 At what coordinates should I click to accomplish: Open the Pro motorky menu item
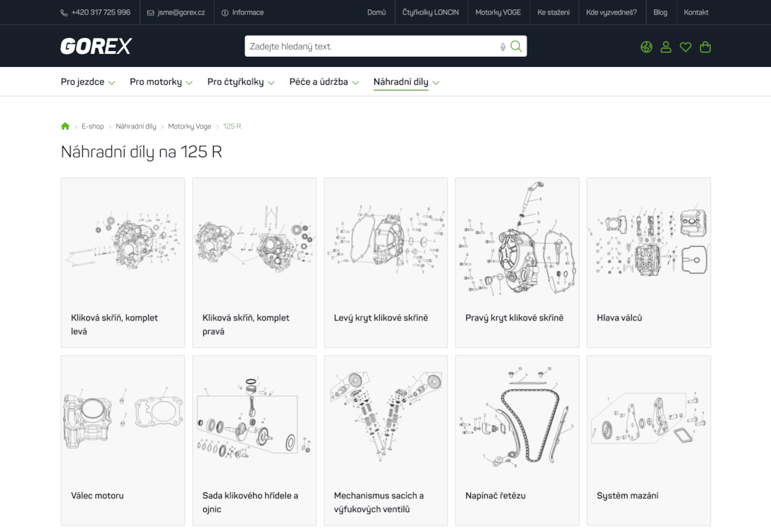[156, 82]
